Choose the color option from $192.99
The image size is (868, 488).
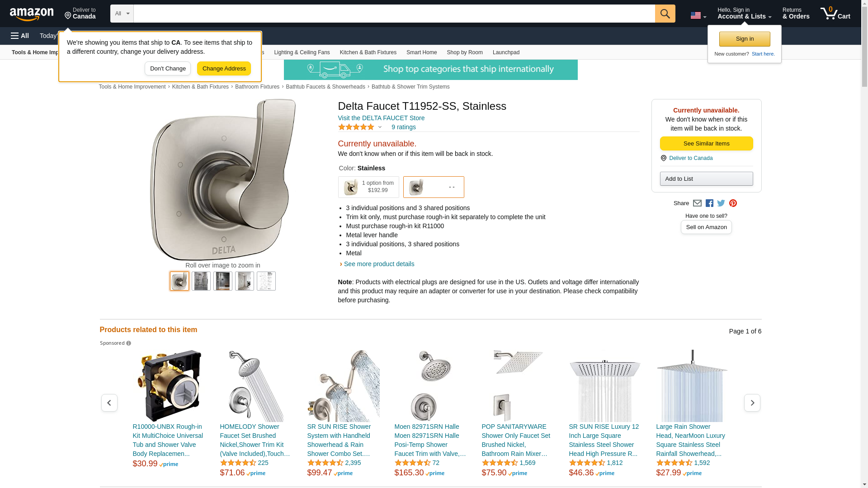coord(368,187)
